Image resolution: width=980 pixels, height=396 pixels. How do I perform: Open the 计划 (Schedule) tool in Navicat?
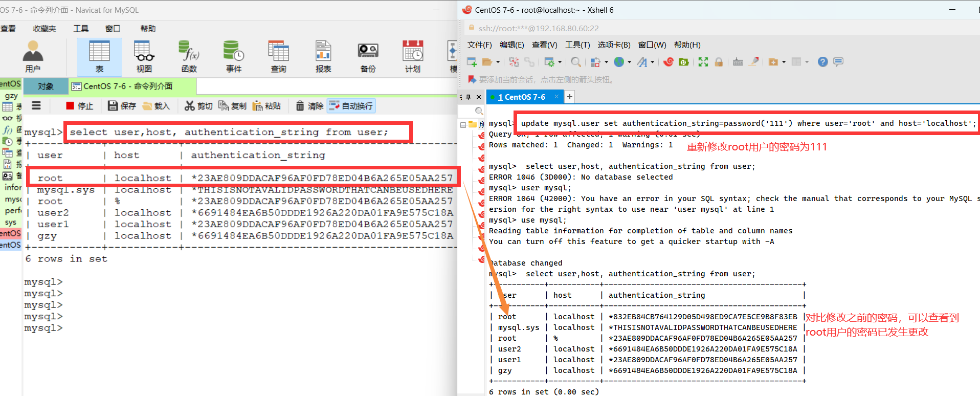pos(413,56)
